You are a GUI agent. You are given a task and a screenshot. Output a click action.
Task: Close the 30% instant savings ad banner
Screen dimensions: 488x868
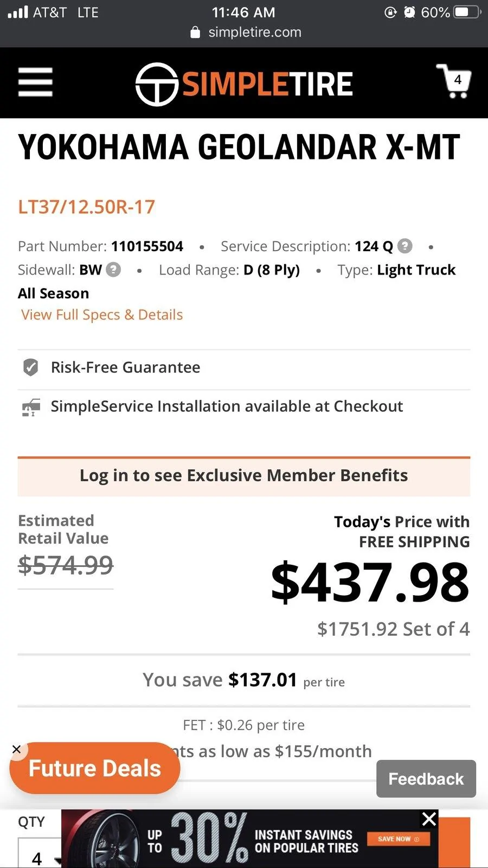429,819
